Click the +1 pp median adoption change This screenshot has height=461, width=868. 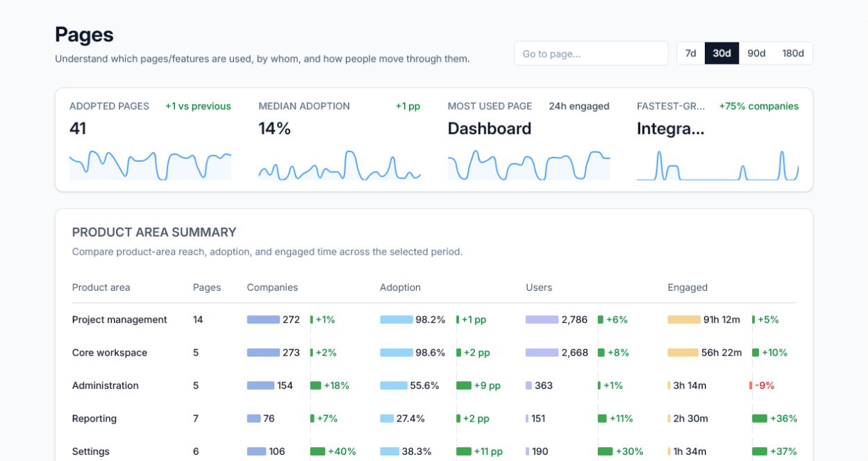[408, 106]
